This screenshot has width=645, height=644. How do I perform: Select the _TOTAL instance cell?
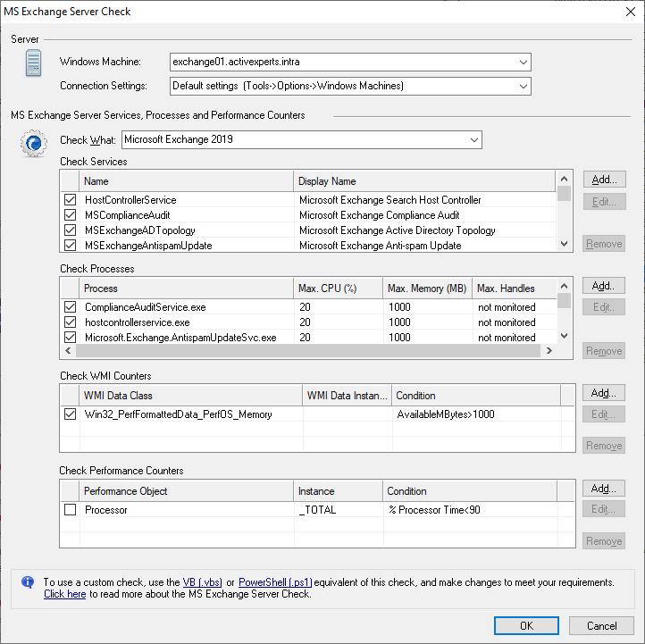pyautogui.click(x=317, y=510)
